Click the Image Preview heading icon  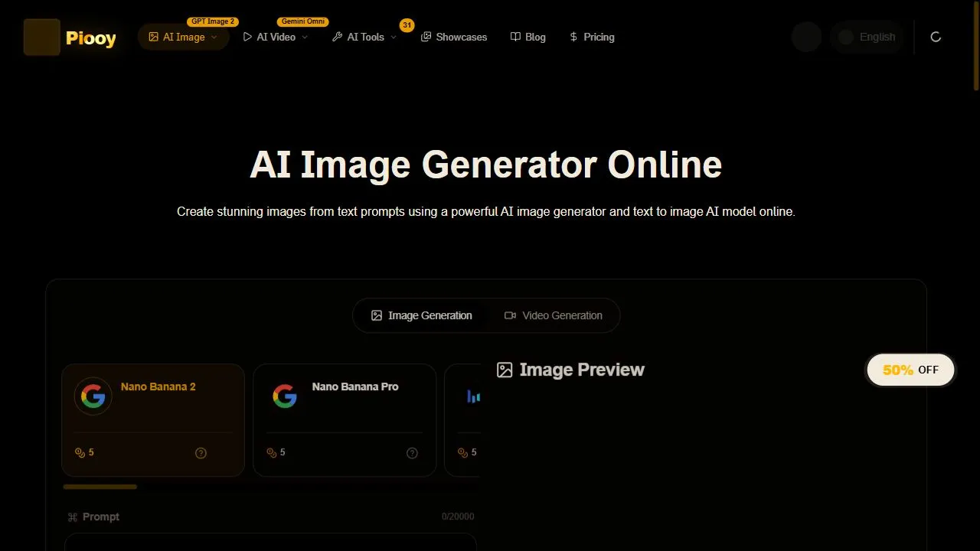(505, 370)
